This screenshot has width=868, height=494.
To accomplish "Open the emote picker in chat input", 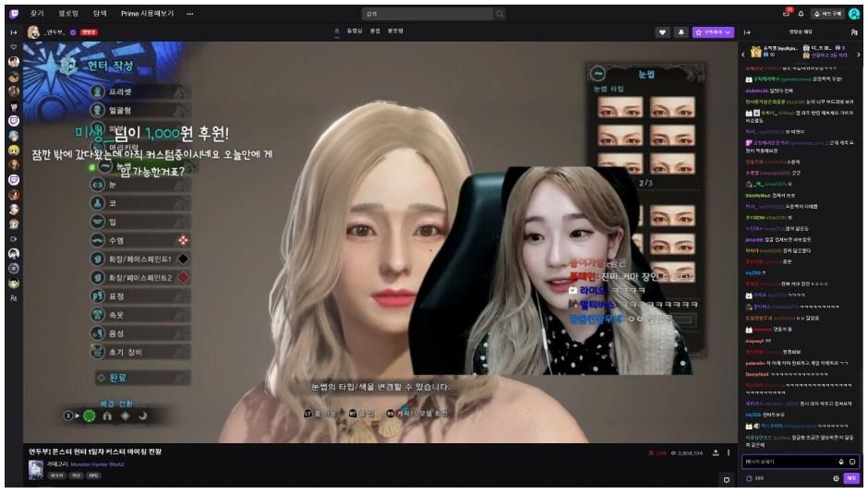I will (852, 461).
